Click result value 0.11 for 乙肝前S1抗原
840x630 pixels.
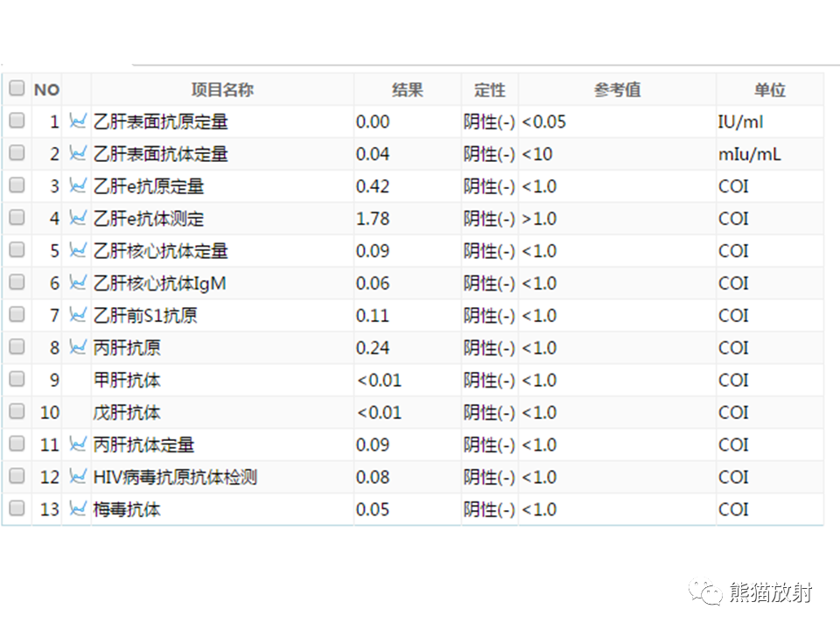click(373, 316)
